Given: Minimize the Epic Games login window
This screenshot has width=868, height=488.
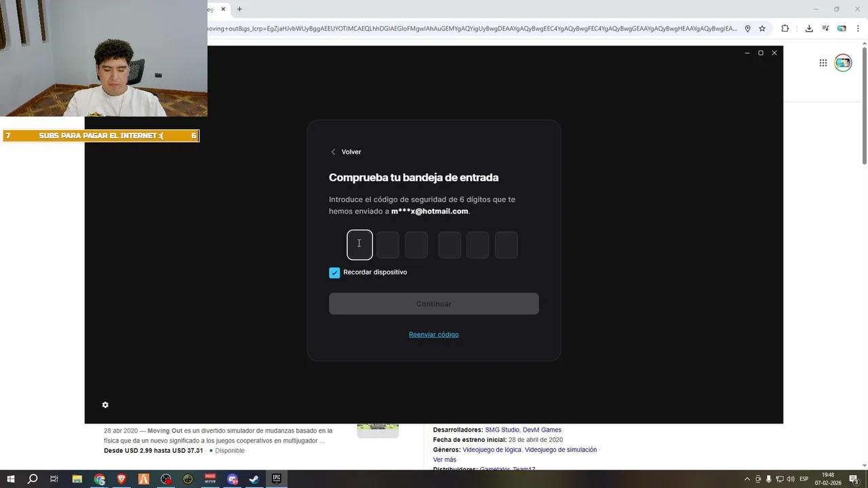Looking at the screenshot, I should [x=747, y=53].
